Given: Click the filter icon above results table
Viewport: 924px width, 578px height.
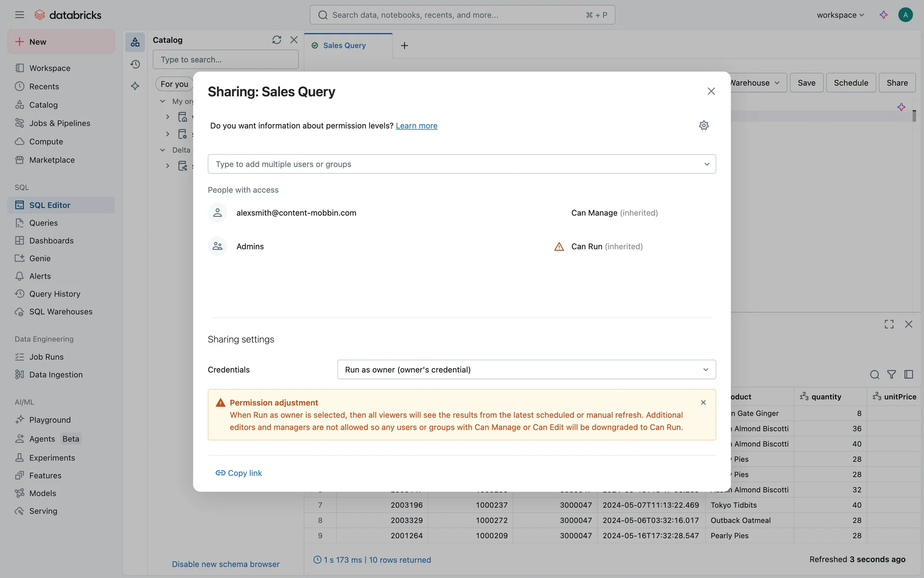Looking at the screenshot, I should point(891,374).
